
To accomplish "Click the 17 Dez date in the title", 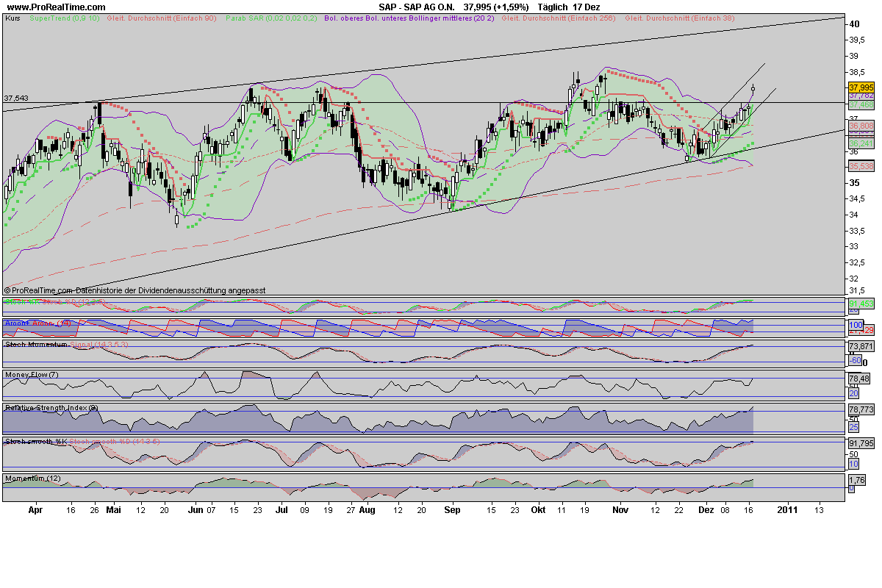I will click(x=588, y=7).
